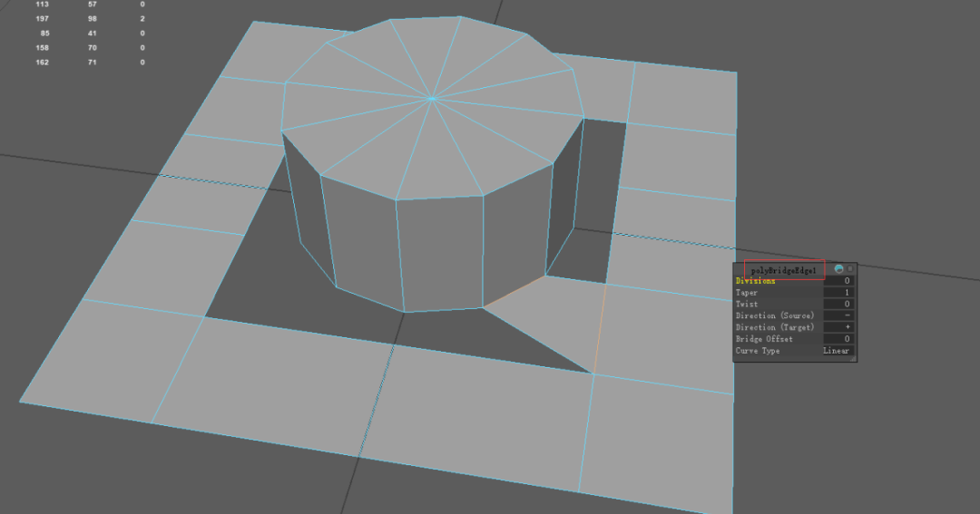Click the HUD value 85

pos(45,34)
